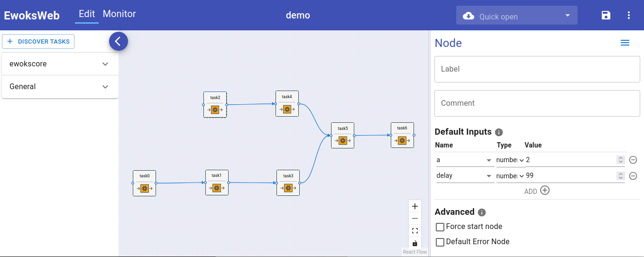Open the name dropdown for input 'delay'
The width and height of the screenshot is (644, 257).
point(489,176)
